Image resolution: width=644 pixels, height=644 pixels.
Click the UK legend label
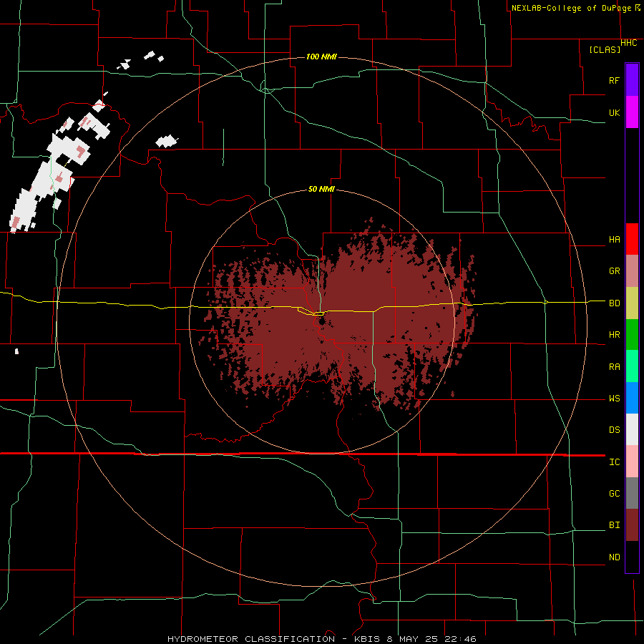pyautogui.click(x=614, y=112)
